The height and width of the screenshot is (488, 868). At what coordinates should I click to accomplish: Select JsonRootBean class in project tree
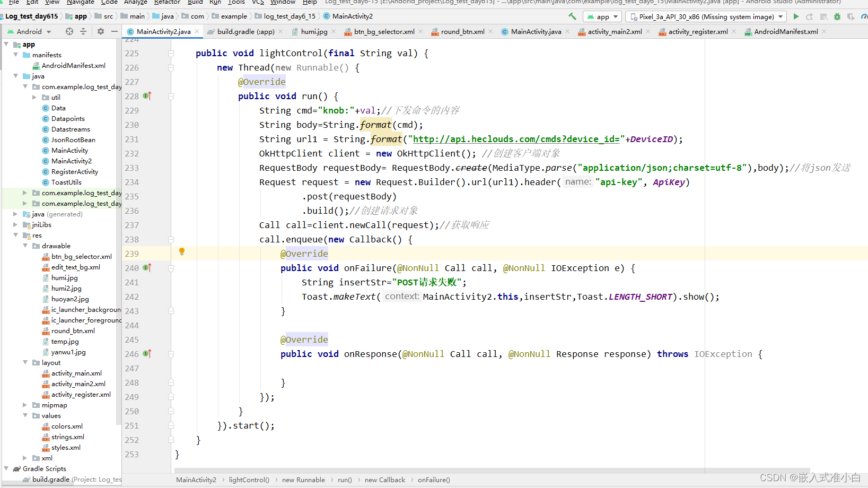tap(73, 140)
